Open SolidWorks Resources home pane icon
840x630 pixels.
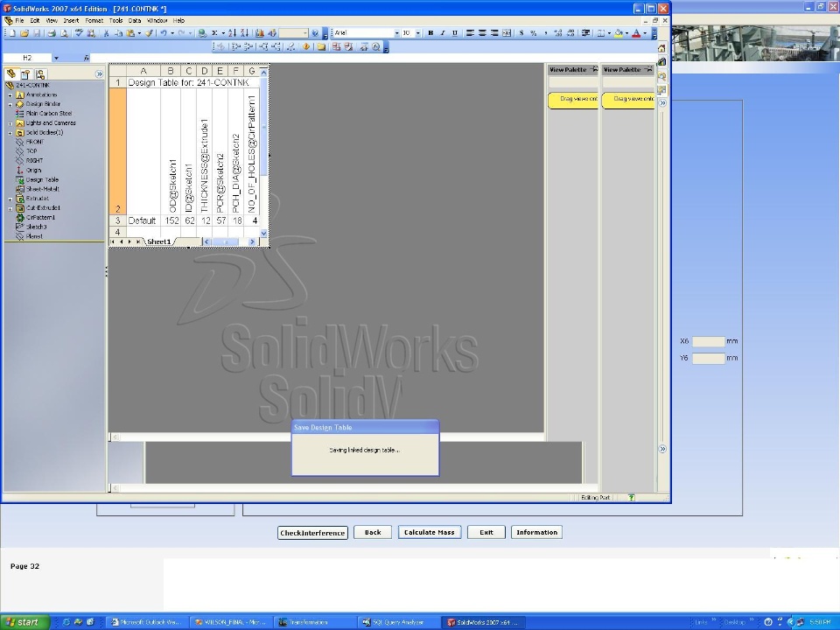(x=662, y=48)
